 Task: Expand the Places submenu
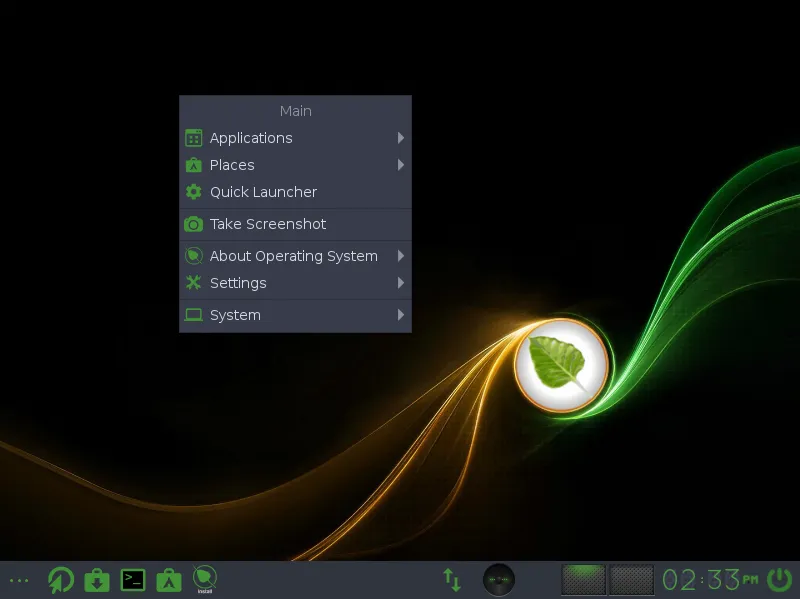400,165
